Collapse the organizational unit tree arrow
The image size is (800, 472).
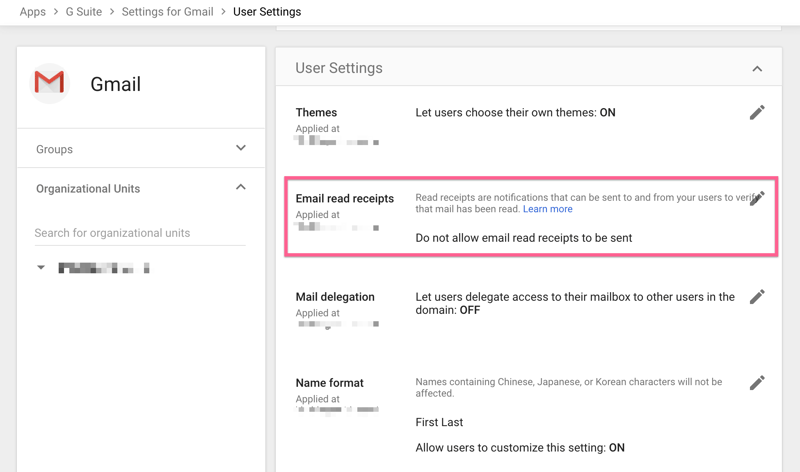[x=41, y=267]
